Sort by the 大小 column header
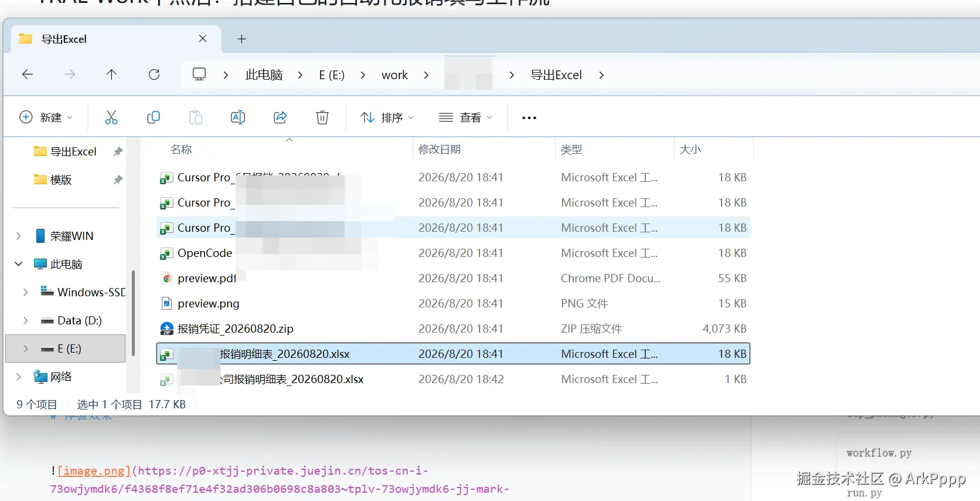This screenshot has width=980, height=501. click(x=690, y=150)
